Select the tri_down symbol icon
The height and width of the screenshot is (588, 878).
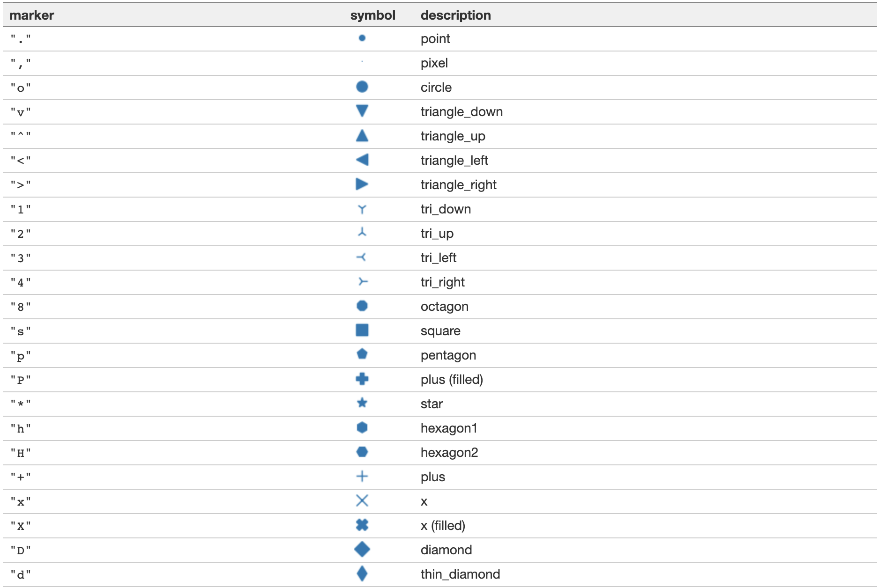tap(361, 209)
